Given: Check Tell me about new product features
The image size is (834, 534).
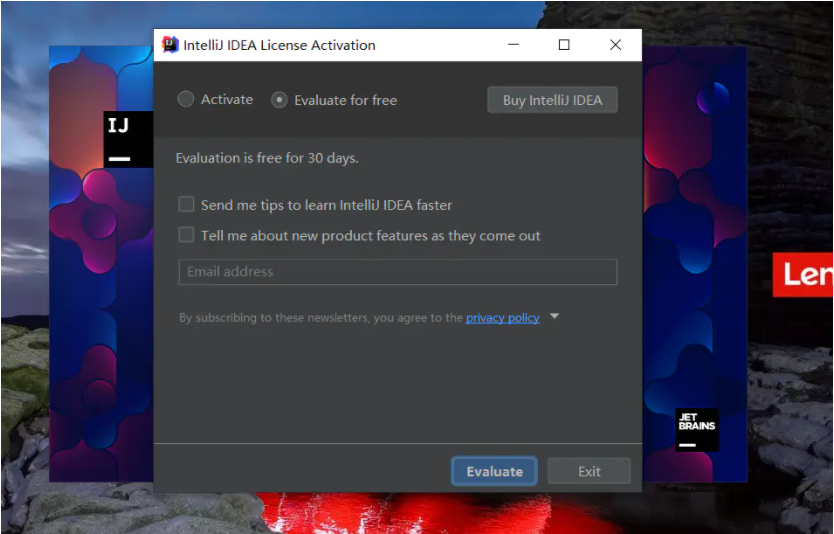Looking at the screenshot, I should pyautogui.click(x=186, y=235).
